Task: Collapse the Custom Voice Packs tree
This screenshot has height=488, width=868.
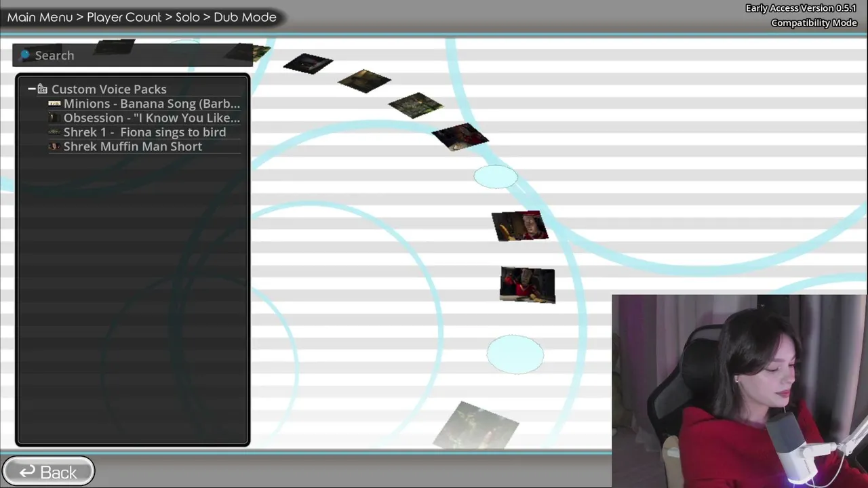Action: [x=31, y=89]
